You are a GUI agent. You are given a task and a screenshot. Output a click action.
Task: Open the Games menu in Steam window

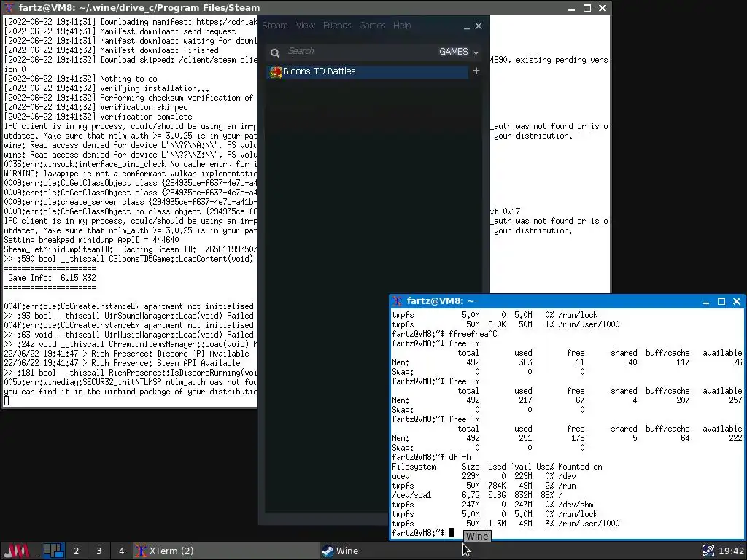pyautogui.click(x=372, y=26)
